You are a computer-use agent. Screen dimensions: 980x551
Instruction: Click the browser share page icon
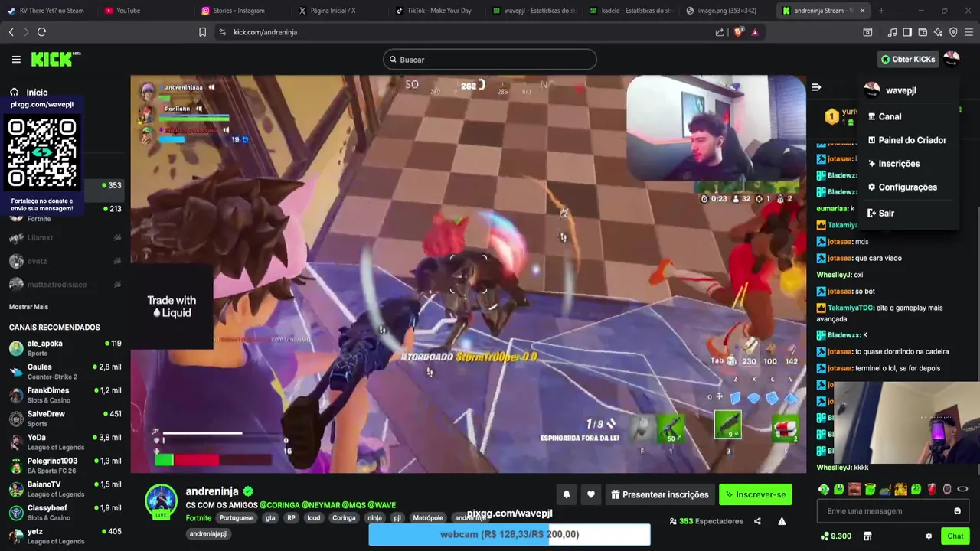coord(720,32)
